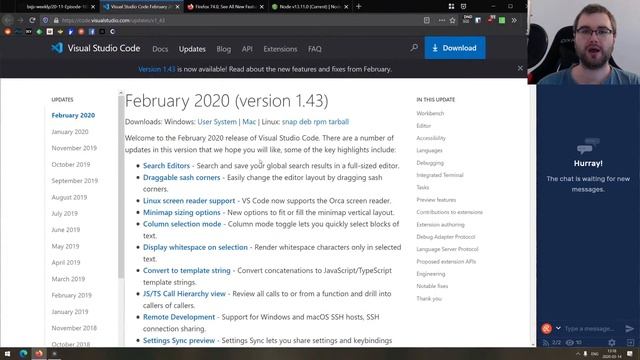Screen dimensions: 640x360
Task: Download the Windows User System installer link
Action: click(x=217, y=122)
